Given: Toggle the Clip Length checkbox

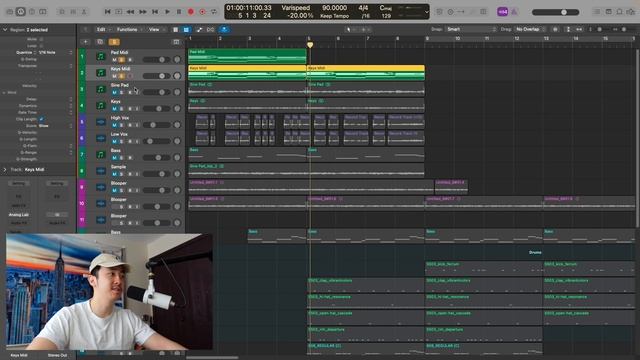Looking at the screenshot, I should 41,119.
